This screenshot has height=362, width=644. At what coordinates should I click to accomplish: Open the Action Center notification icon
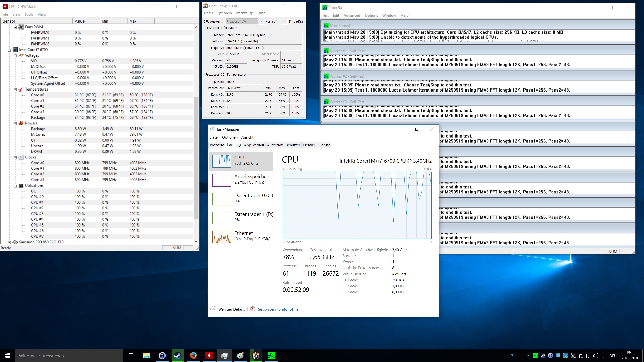[x=603, y=356]
